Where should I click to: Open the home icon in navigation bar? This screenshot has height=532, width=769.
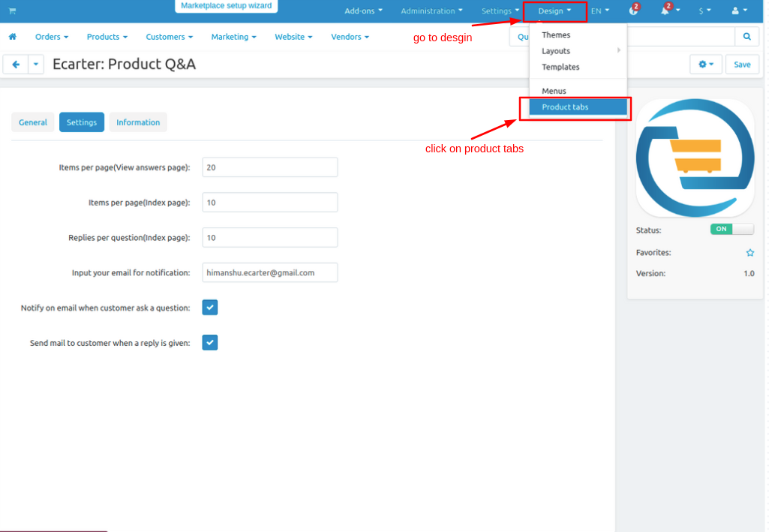coord(13,37)
